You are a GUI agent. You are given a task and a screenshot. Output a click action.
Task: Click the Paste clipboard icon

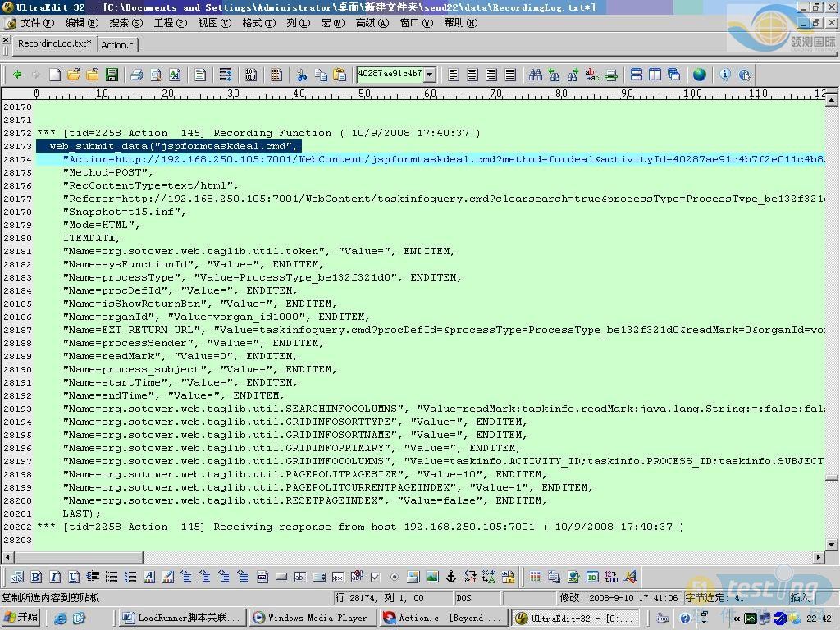340,75
